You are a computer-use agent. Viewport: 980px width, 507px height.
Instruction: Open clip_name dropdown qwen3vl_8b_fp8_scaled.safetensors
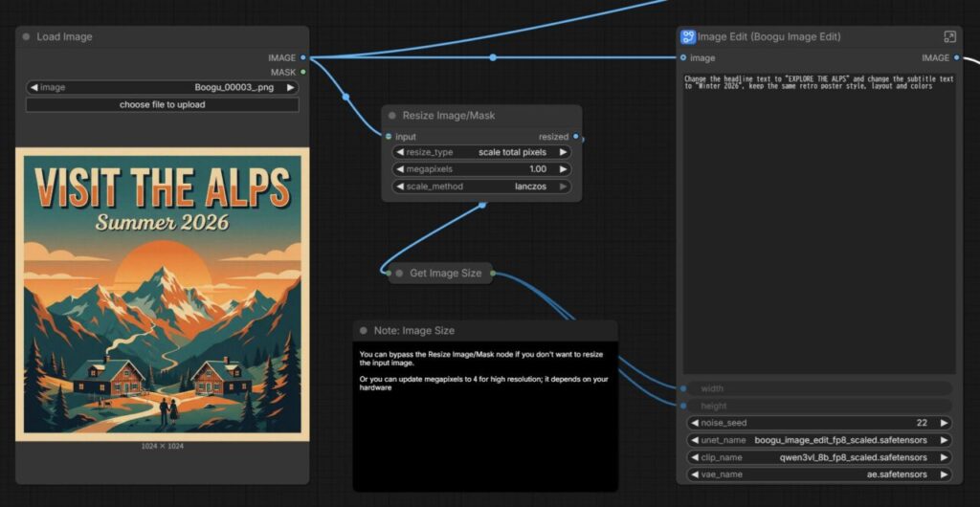pyautogui.click(x=819, y=457)
